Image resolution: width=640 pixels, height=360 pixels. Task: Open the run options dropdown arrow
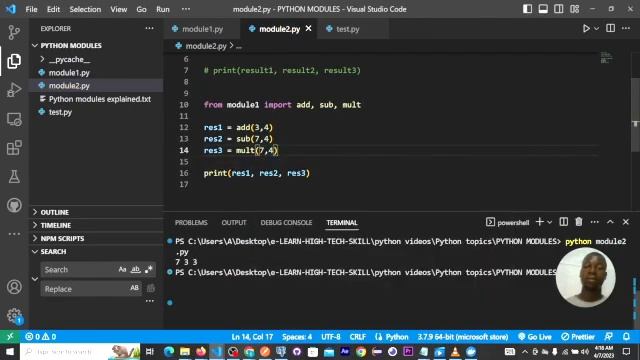point(596,29)
